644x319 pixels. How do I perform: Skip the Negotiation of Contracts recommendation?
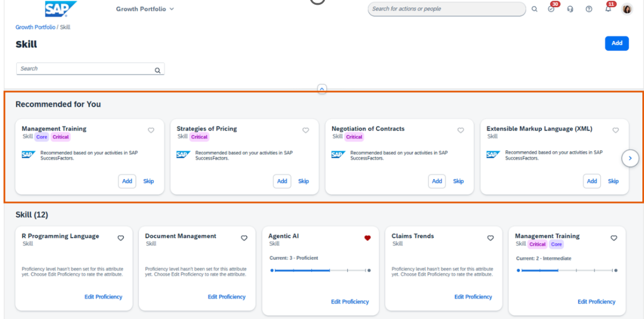pyautogui.click(x=458, y=181)
